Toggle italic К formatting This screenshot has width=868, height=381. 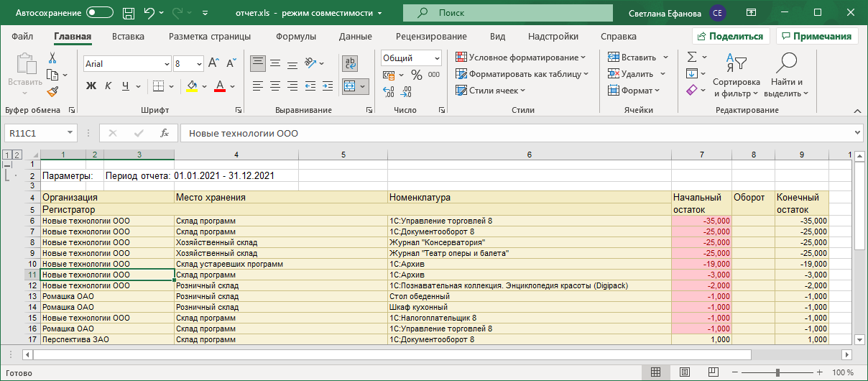[x=108, y=86]
